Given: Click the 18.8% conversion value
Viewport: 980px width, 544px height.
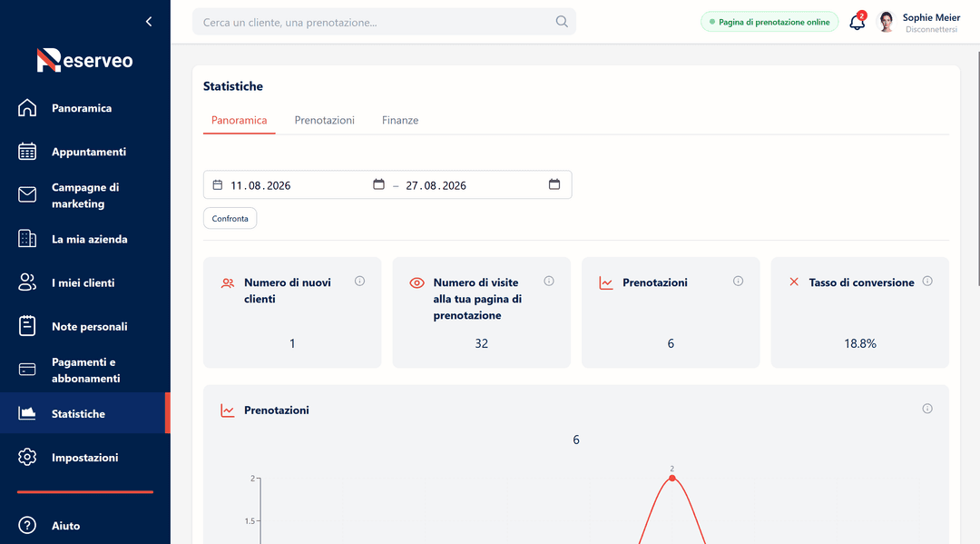Looking at the screenshot, I should [860, 343].
